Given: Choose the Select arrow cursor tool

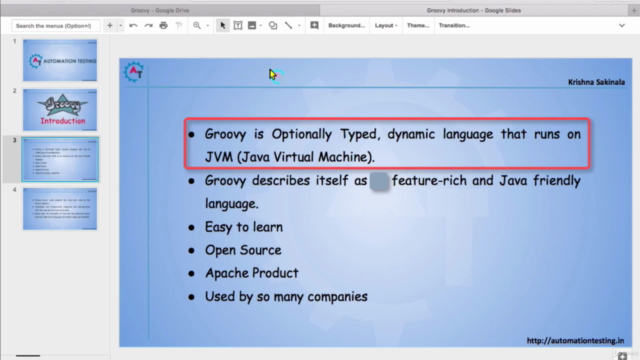Looking at the screenshot, I should (222, 25).
